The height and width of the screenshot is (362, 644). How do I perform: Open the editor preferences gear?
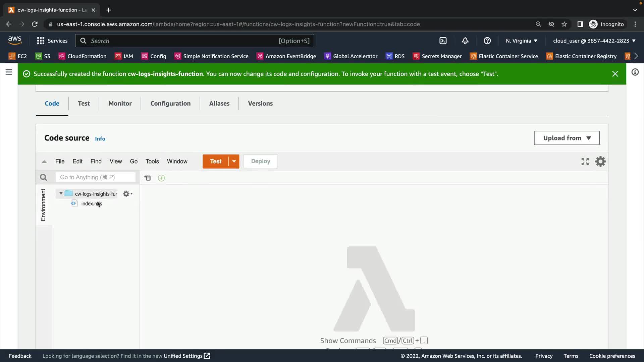tap(600, 162)
